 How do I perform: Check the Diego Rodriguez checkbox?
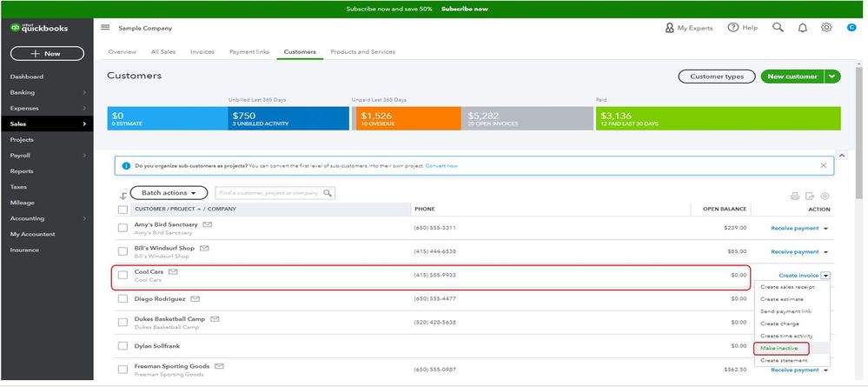point(123,299)
